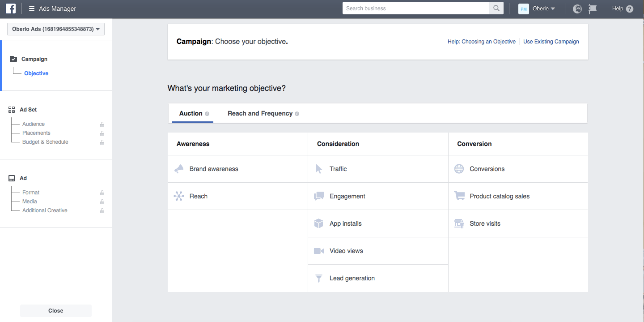The width and height of the screenshot is (644, 322).
Task: Choose the Video views objective
Action: (x=378, y=251)
